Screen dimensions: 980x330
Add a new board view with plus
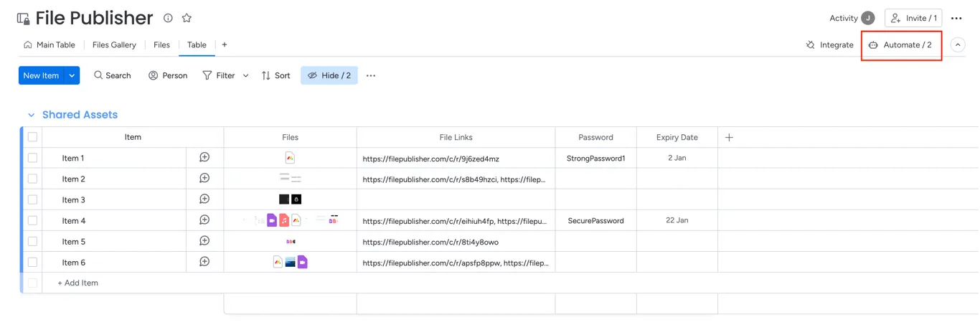tap(225, 44)
